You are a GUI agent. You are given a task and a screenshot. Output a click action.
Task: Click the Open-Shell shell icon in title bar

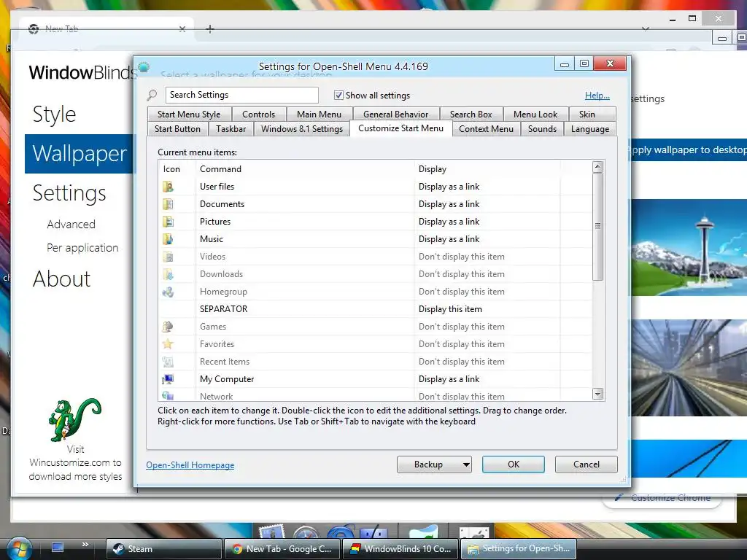click(144, 67)
